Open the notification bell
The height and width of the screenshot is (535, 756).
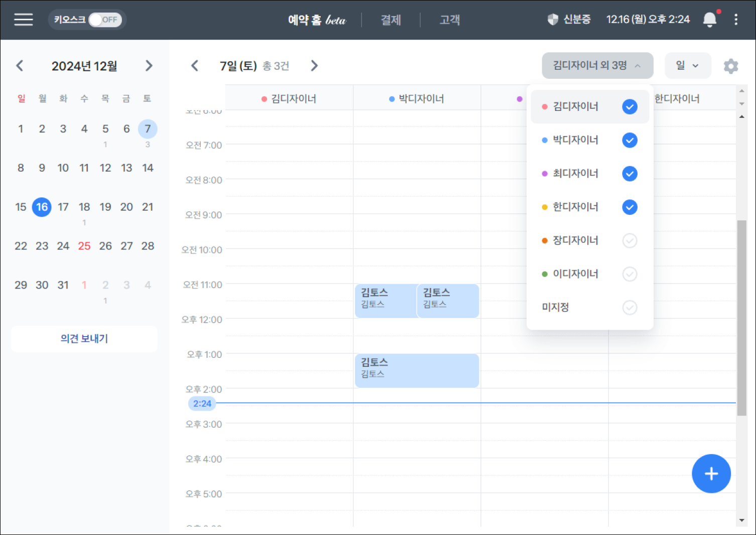pyautogui.click(x=709, y=20)
